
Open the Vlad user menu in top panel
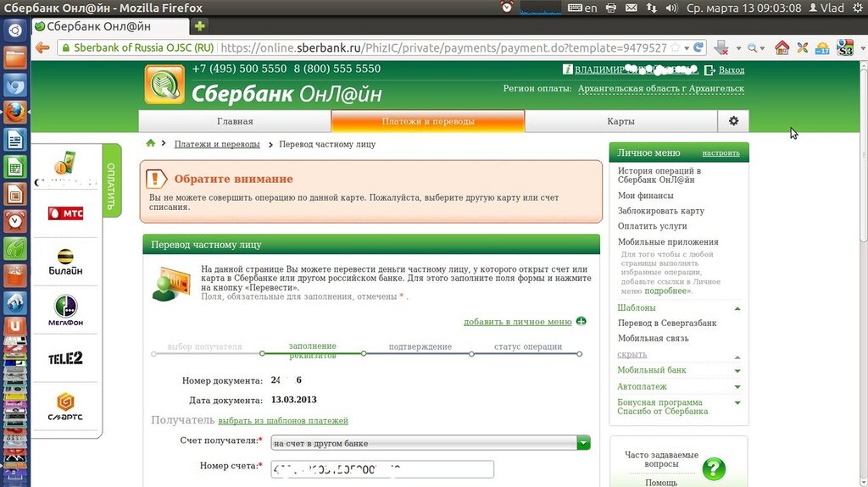tap(826, 8)
